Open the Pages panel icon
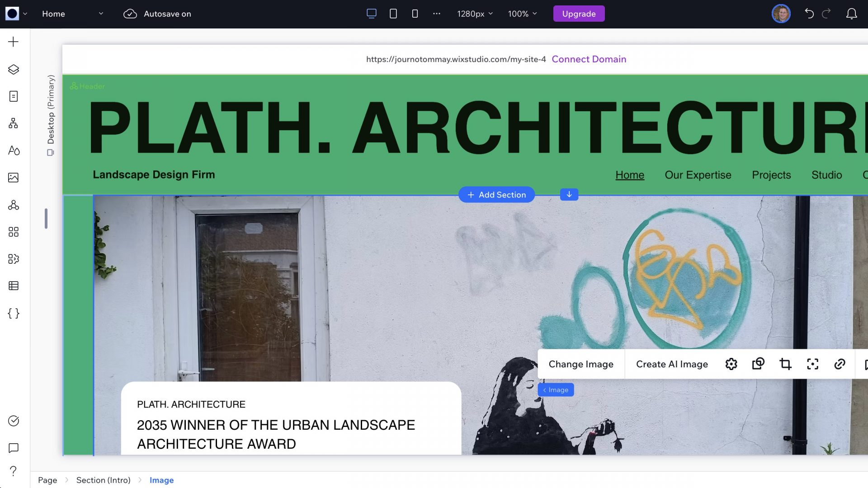868x488 pixels. [x=14, y=96]
